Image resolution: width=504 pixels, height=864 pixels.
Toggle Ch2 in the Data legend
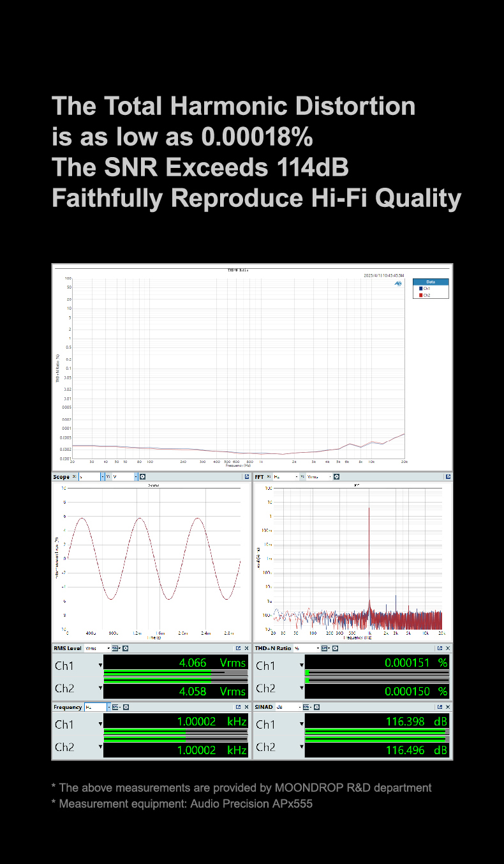pos(424,295)
